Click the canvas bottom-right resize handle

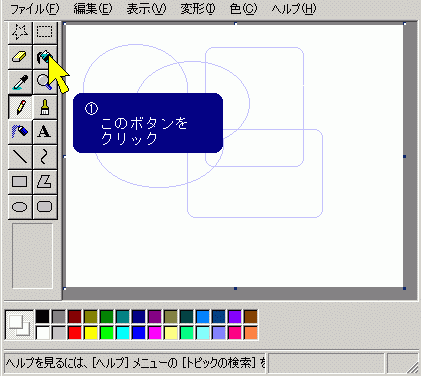click(x=405, y=288)
